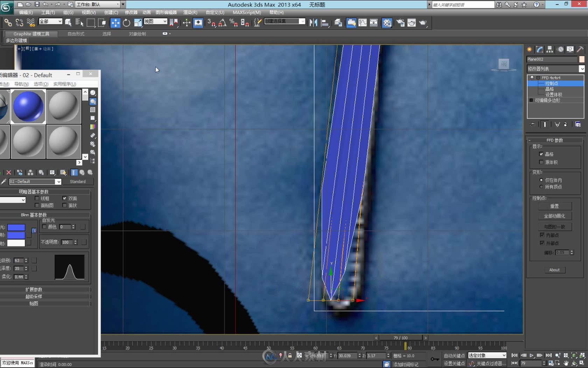Screen dimensions: 588x368
Task: Click Pin Stack icon under modifier stack
Action: click(x=533, y=124)
